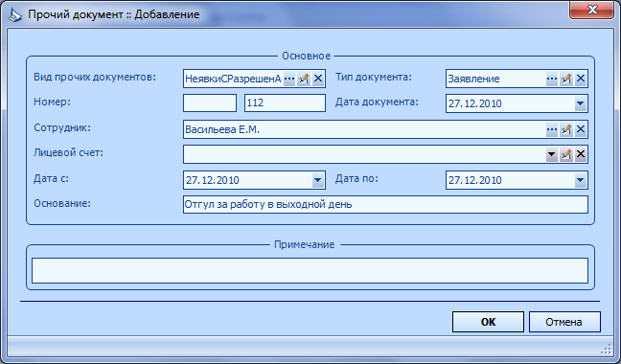Screen dimensions: 621x364
Task: Clear the Сотрудник field
Action: coord(581,129)
